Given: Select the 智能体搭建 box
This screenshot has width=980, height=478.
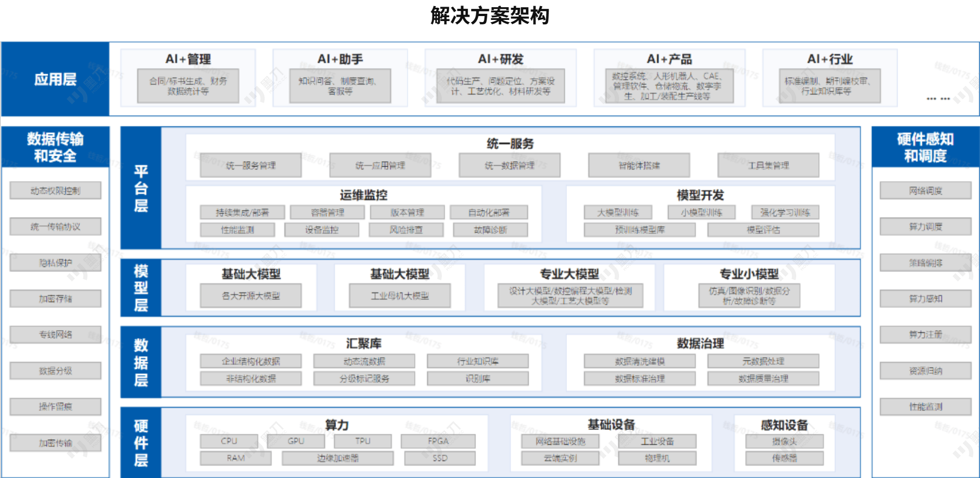Looking at the screenshot, I should click(639, 165).
